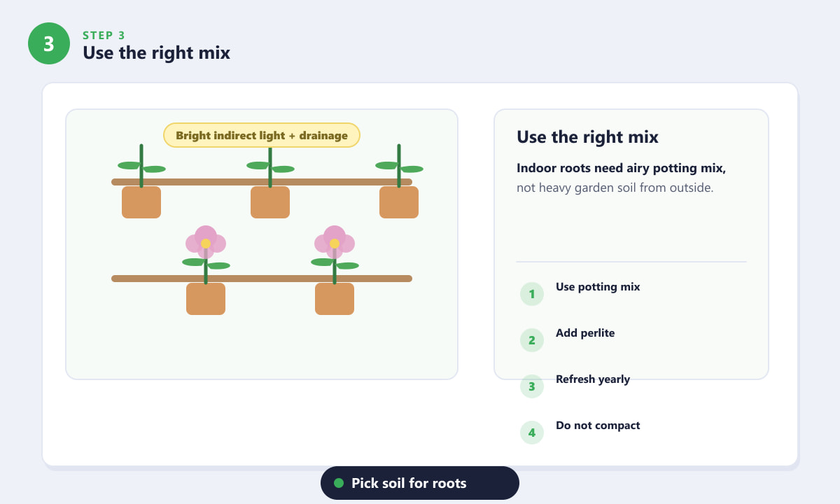The image size is (840, 504).
Task: Click the green dot in bottom pill
Action: (x=339, y=483)
